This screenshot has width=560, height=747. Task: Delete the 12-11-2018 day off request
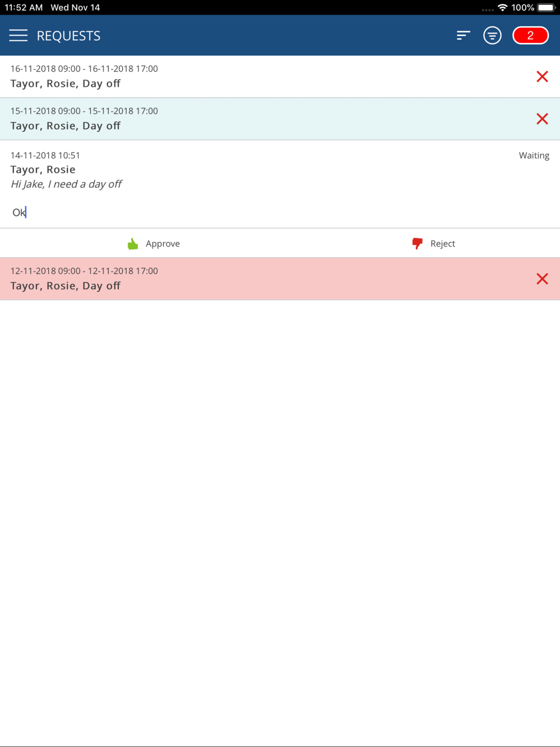542,279
